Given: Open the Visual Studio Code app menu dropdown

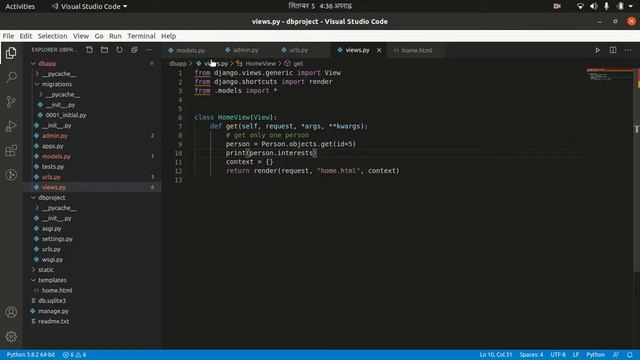Looking at the screenshot, I should [89, 6].
